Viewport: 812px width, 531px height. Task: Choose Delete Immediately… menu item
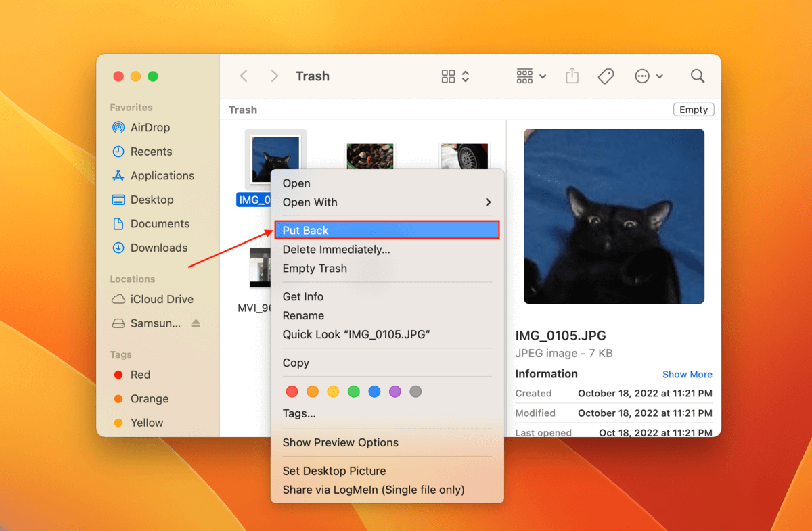point(387,250)
